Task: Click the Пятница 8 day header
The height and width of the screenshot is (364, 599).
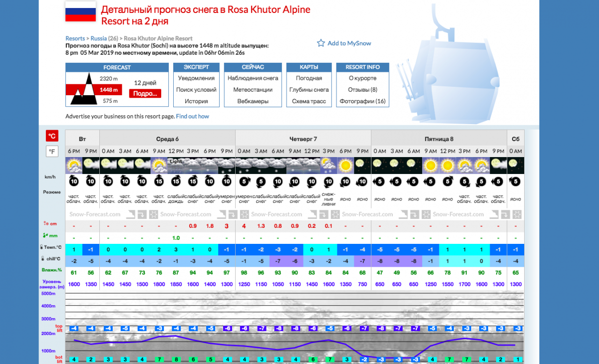Action: pos(439,139)
